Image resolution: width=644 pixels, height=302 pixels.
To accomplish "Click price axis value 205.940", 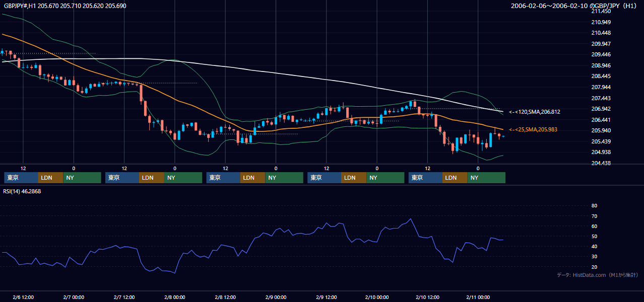I will tap(601, 130).
